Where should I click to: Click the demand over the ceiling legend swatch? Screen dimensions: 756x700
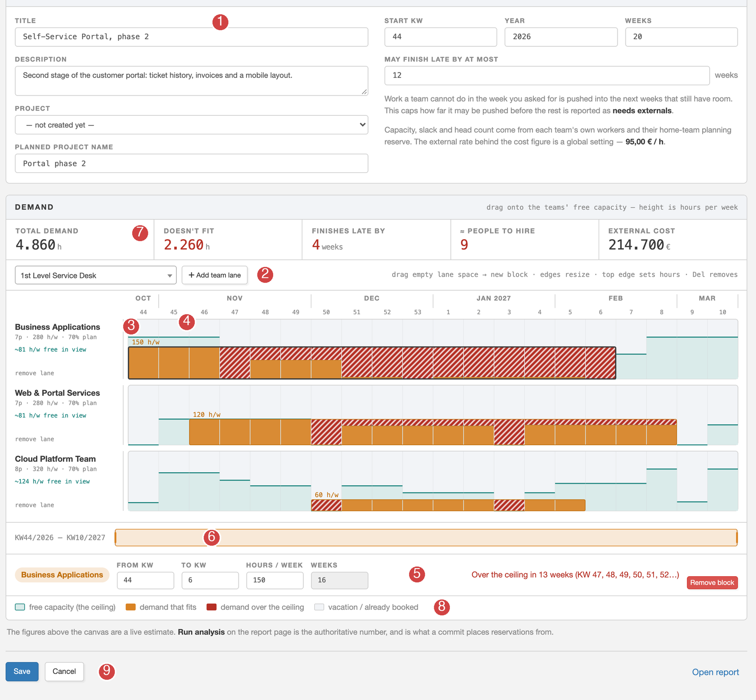tap(212, 607)
